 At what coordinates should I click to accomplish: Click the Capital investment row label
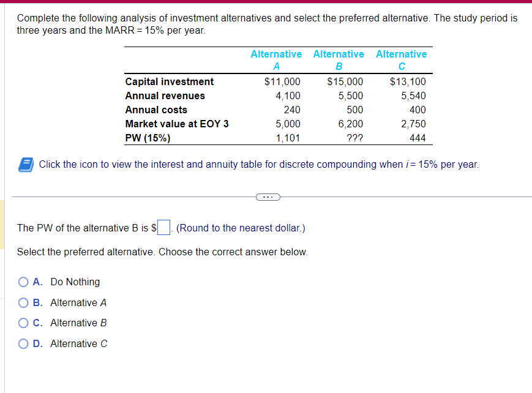(169, 81)
